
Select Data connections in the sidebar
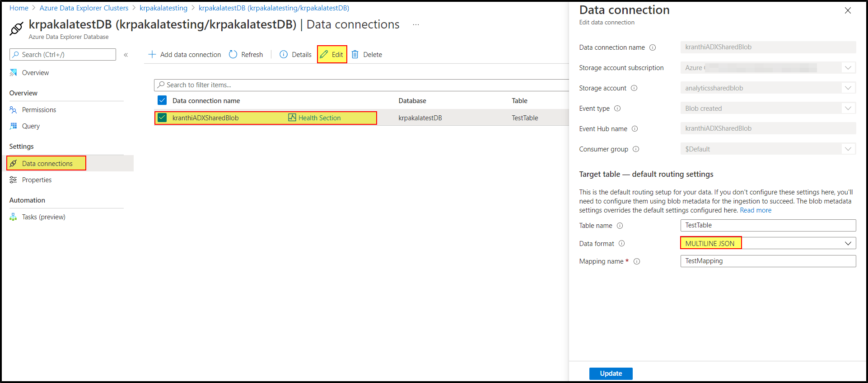tap(47, 164)
